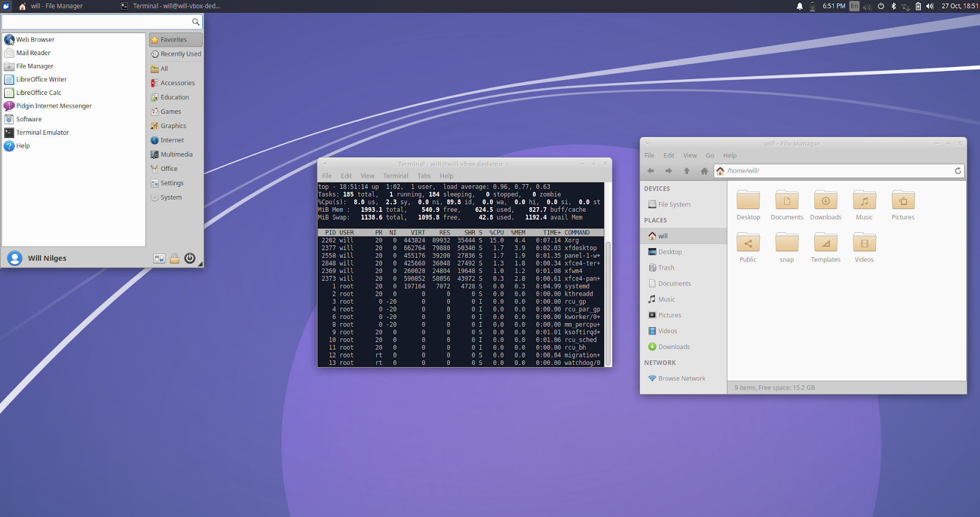
Task: Show the Accessories category
Action: coord(176,83)
